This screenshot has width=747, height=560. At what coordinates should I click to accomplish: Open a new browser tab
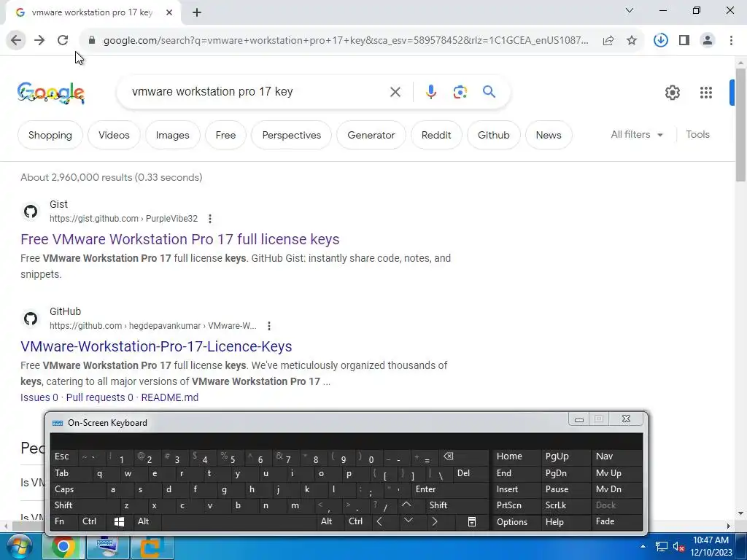(197, 12)
